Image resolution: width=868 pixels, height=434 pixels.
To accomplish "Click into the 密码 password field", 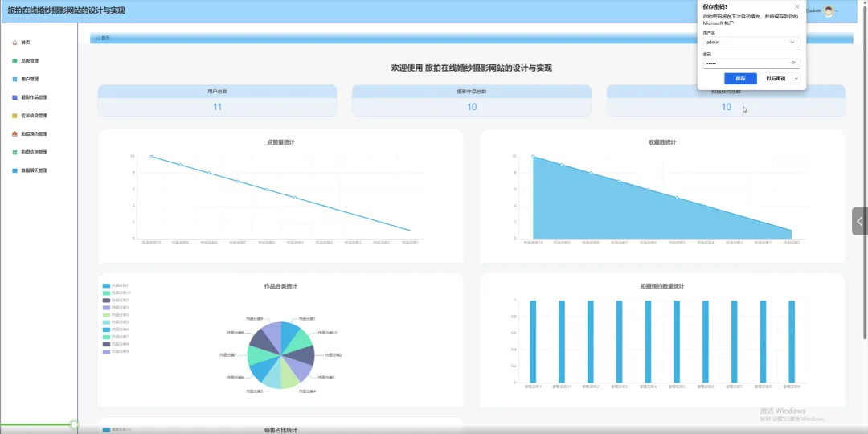I will coord(751,63).
